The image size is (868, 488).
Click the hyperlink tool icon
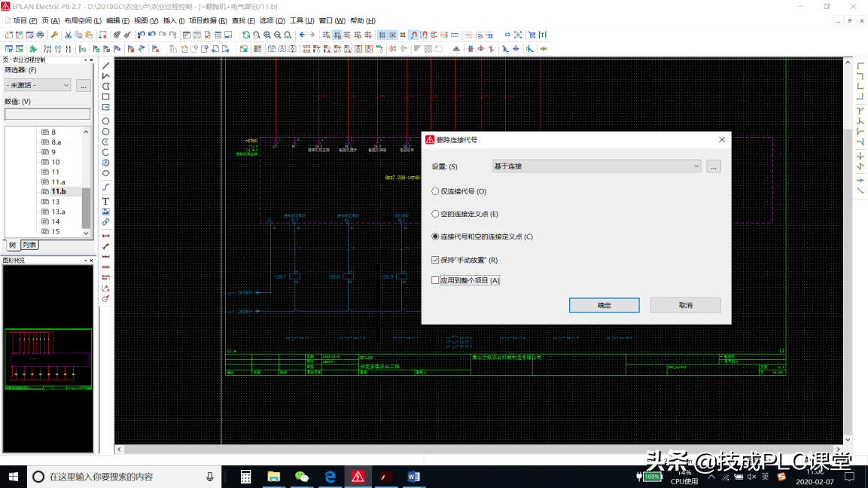click(105, 222)
